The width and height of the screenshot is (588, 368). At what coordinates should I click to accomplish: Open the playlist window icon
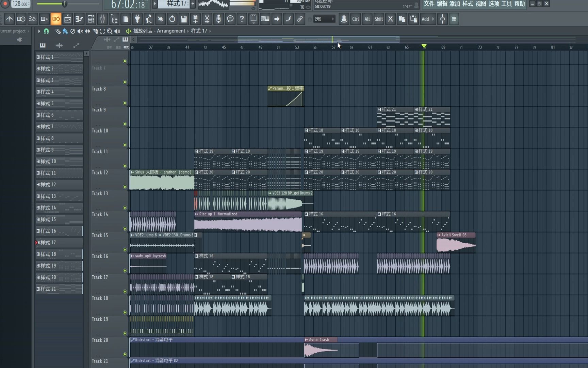[x=68, y=19]
